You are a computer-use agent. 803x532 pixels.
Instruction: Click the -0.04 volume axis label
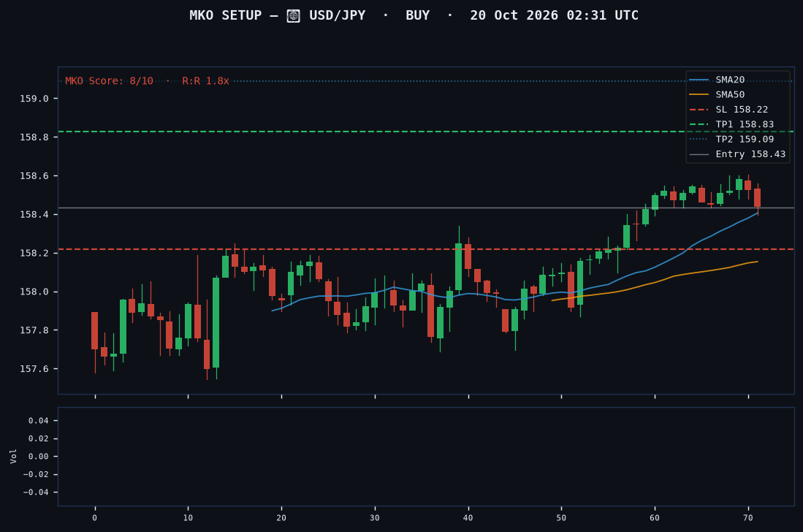[x=36, y=493]
